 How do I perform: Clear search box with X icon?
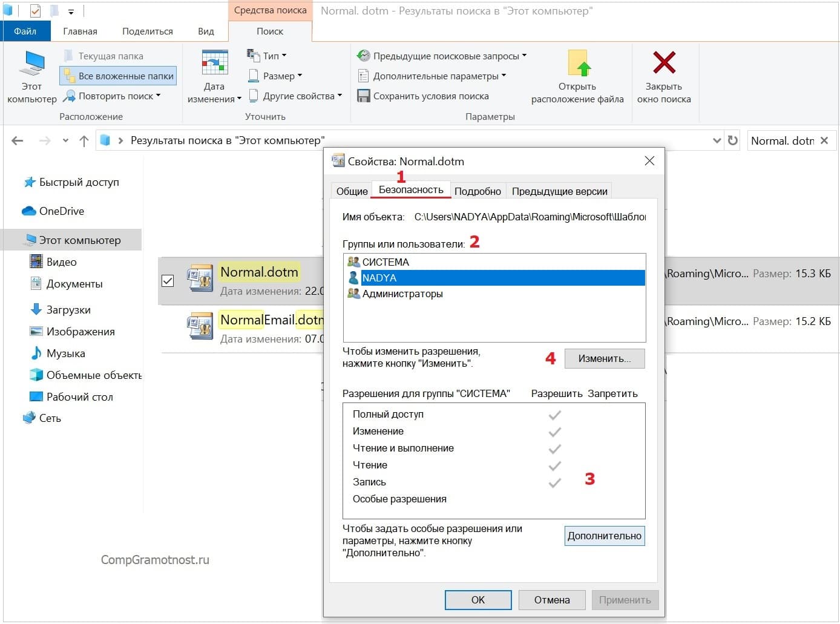pos(824,140)
